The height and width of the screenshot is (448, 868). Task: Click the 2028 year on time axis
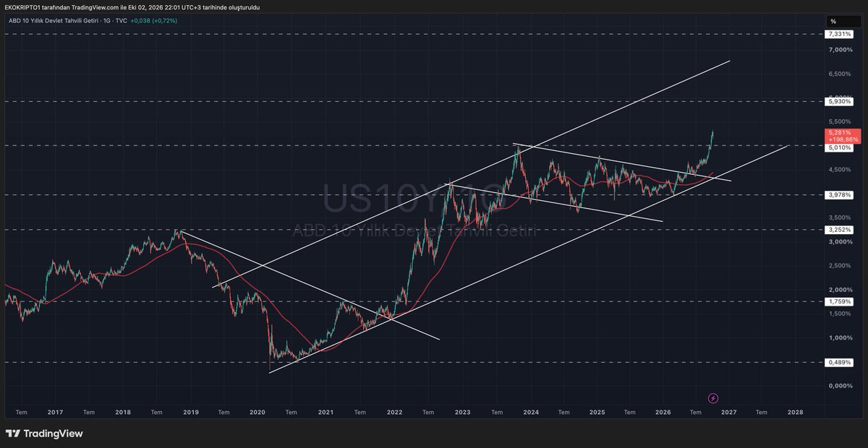tap(794, 413)
